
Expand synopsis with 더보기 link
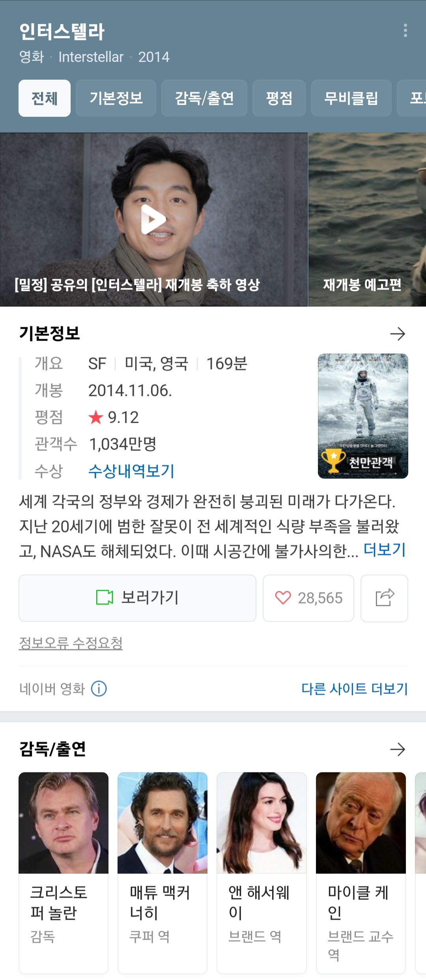(384, 550)
